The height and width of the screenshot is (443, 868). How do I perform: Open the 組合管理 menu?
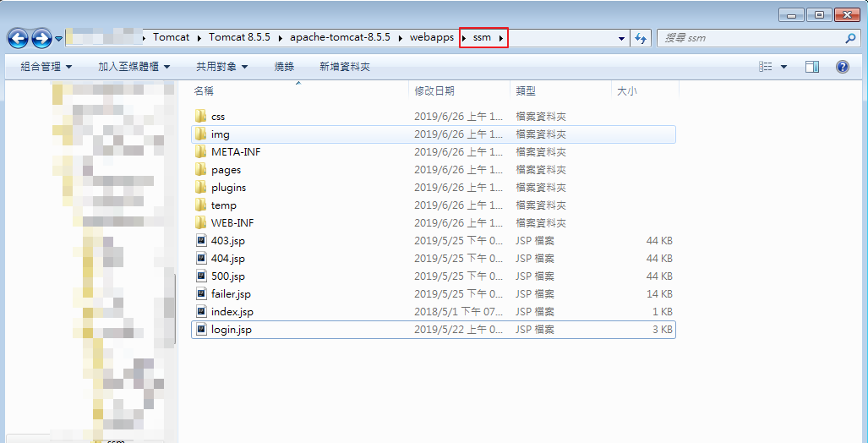coord(46,67)
